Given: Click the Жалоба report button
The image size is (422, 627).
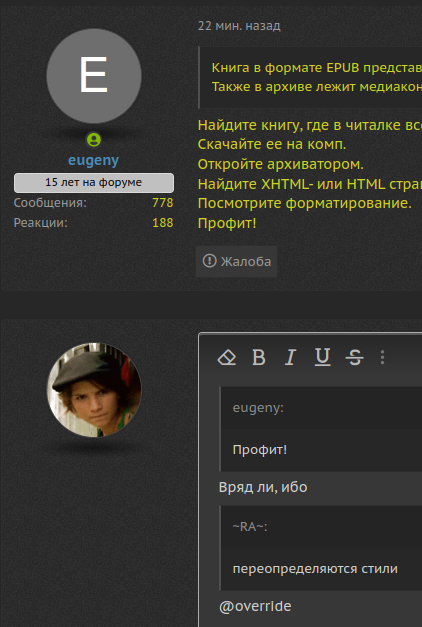Looking at the screenshot, I should pyautogui.click(x=236, y=262).
